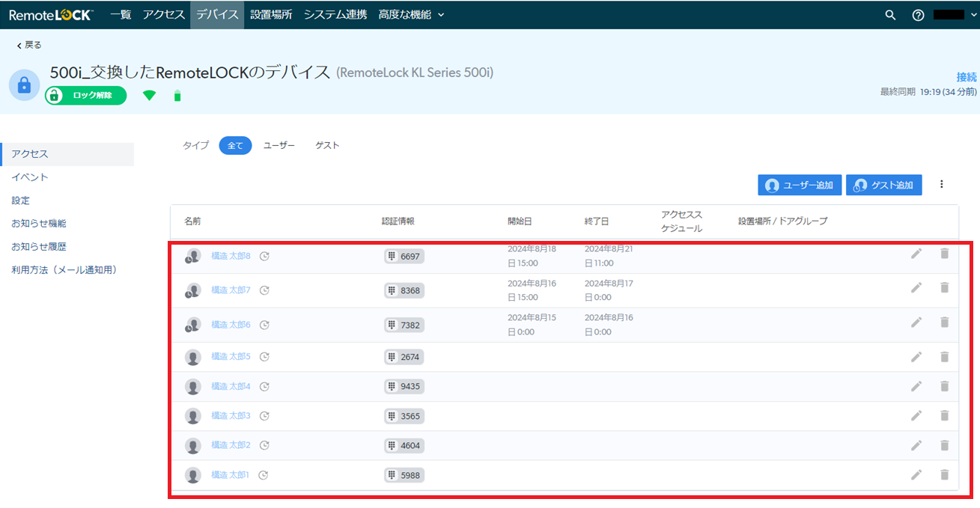
Task: Click the ユーザー追加 button
Action: 800,186
